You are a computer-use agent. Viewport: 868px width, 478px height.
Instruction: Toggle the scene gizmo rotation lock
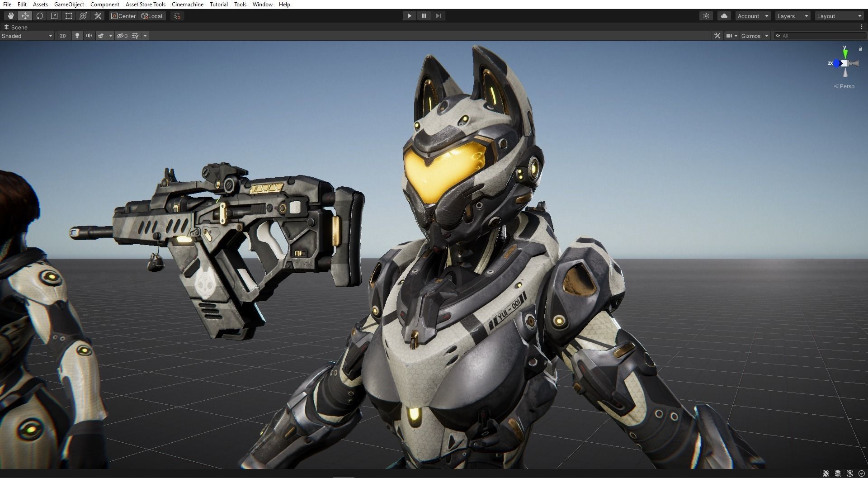tap(860, 49)
